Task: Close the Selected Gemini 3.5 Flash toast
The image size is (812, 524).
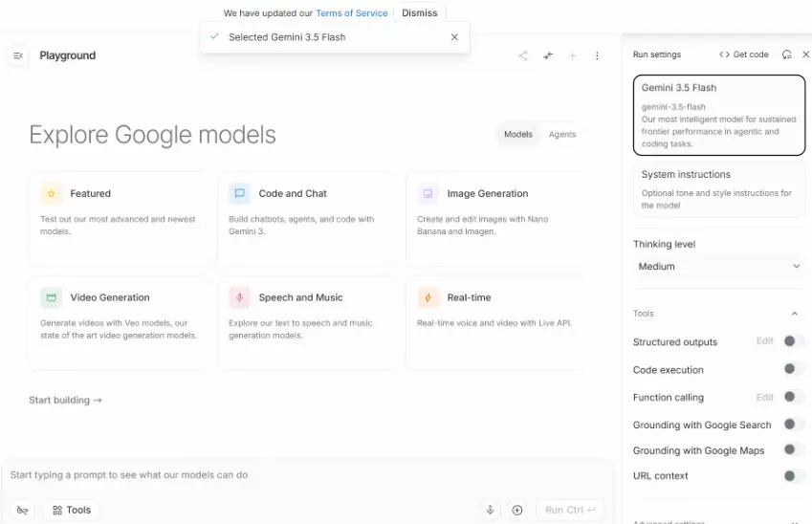Action: click(454, 37)
